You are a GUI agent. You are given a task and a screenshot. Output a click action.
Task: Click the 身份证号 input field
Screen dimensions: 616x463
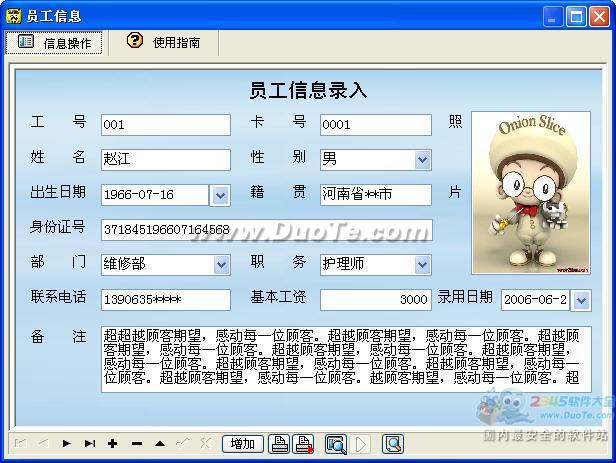coord(267,230)
